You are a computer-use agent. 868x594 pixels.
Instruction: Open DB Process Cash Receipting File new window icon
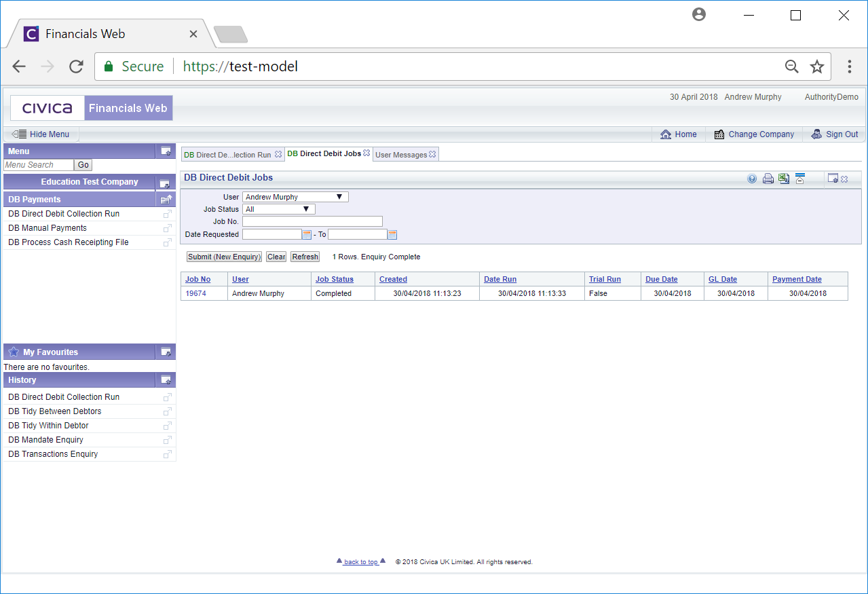pos(168,242)
